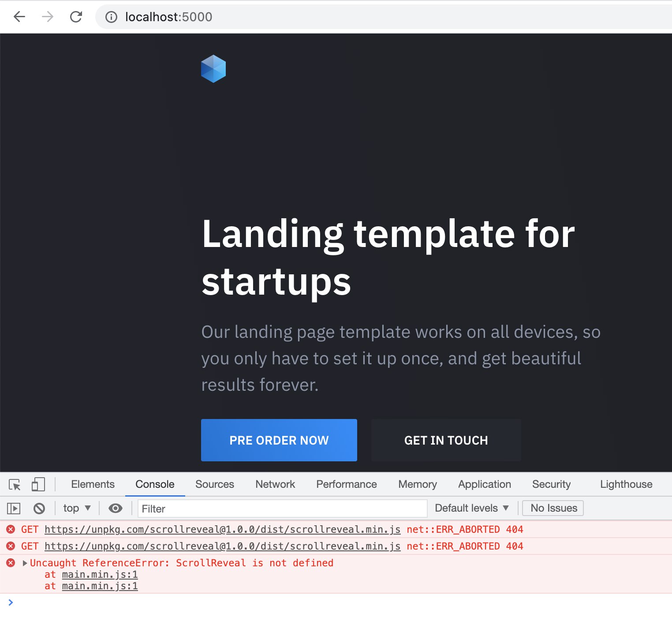Click the GET IN TOUCH button
This screenshot has width=672, height=621.
[446, 440]
